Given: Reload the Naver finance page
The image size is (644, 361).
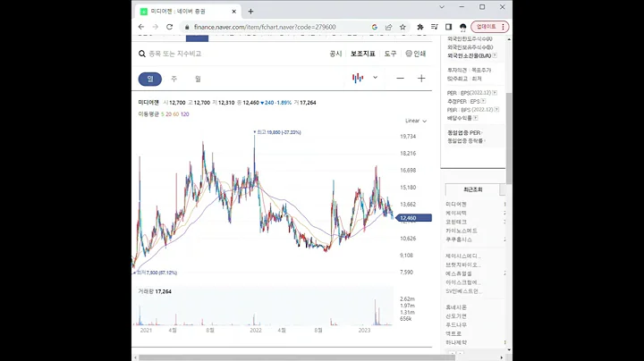Looking at the screenshot, I should point(169,27).
